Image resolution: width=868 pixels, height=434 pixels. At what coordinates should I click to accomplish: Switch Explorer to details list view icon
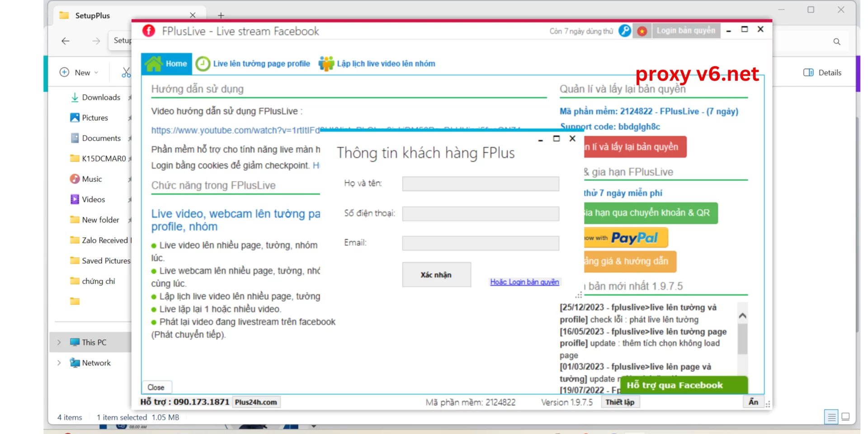[831, 416]
